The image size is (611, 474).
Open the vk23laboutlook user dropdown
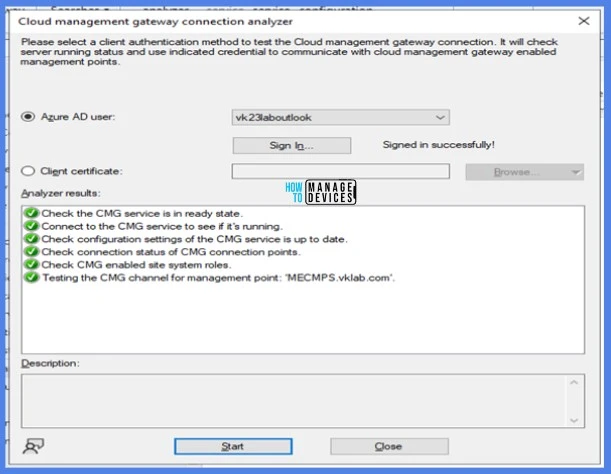pos(341,117)
